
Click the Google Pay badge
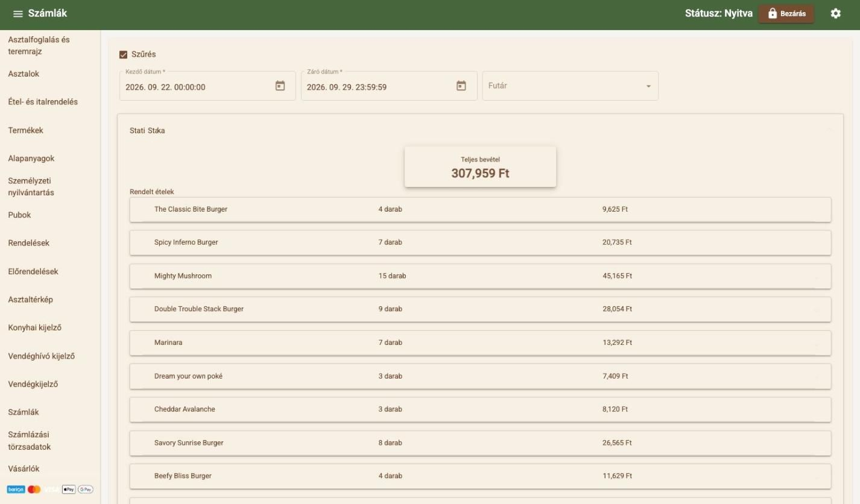coord(86,490)
